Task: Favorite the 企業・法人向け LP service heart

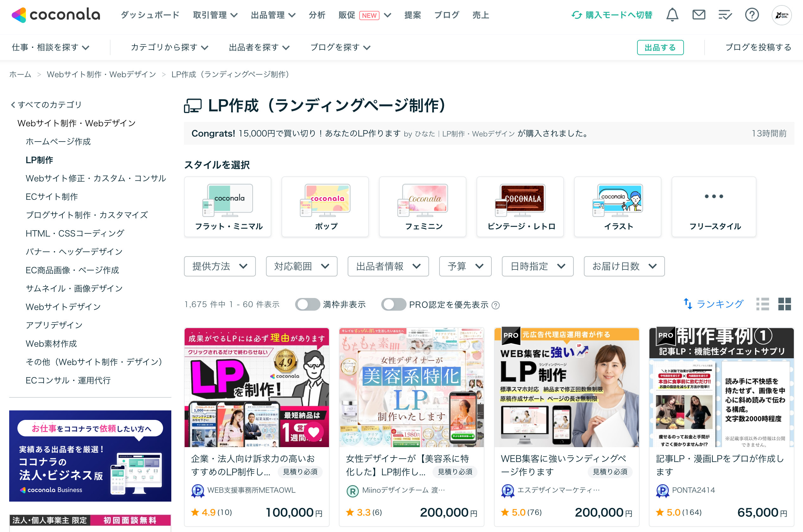Action: tap(313, 432)
